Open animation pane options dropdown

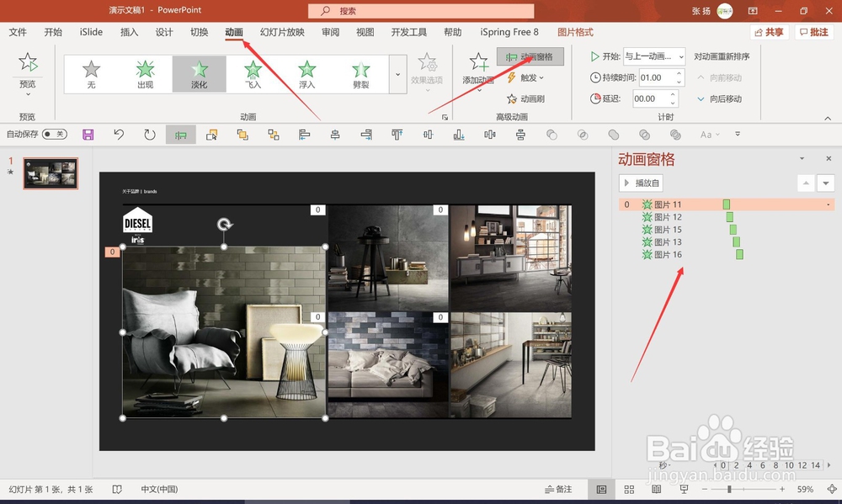point(802,159)
